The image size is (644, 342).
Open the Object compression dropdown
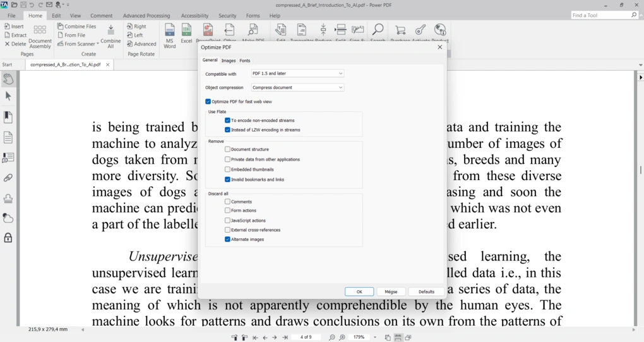(297, 88)
